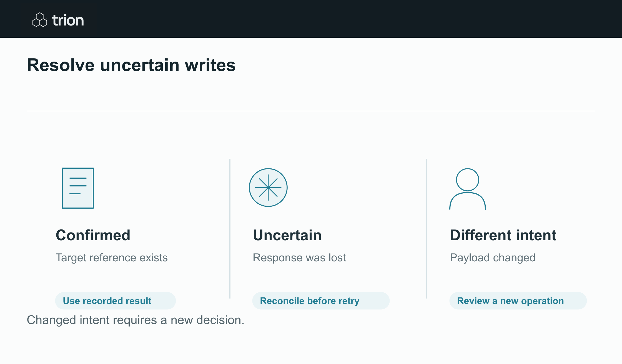Screen dimensions: 622x364
Task: Open the Confirmed card heading
Action: point(93,235)
